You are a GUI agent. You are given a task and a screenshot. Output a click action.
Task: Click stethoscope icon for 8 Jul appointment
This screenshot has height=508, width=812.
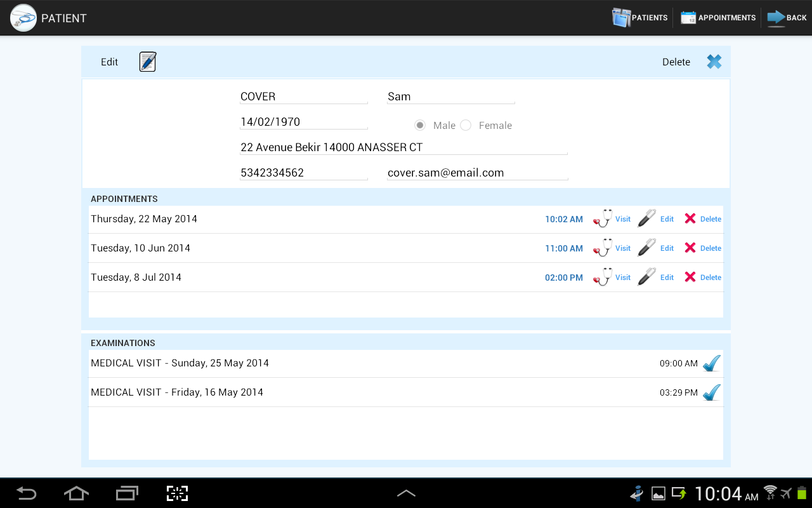coord(603,277)
